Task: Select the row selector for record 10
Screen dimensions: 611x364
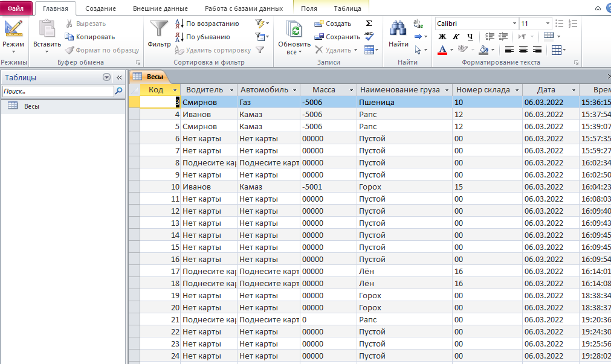Action: [134, 187]
